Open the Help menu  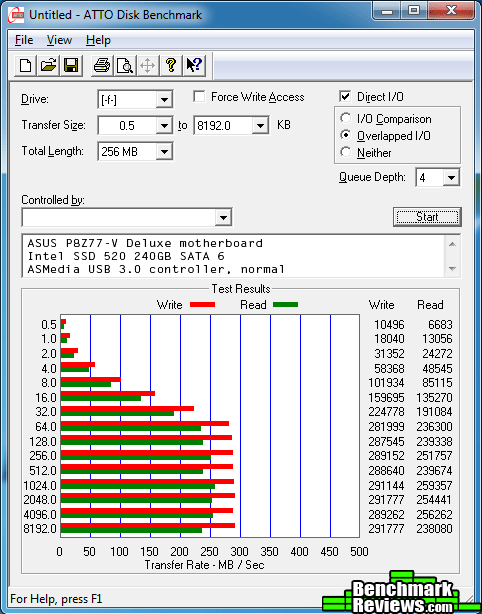[x=98, y=40]
